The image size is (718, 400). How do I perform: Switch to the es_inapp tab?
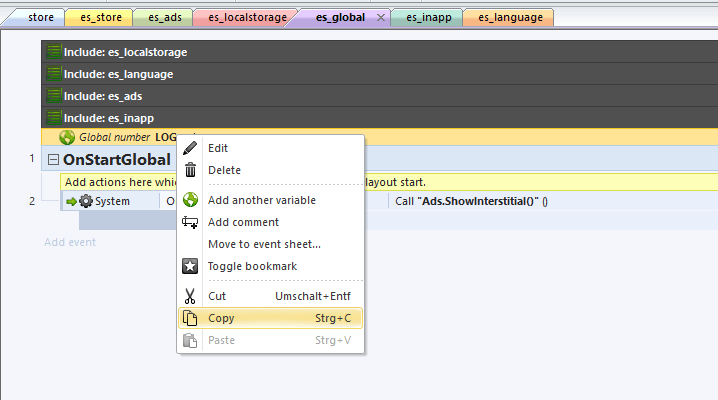[434, 17]
